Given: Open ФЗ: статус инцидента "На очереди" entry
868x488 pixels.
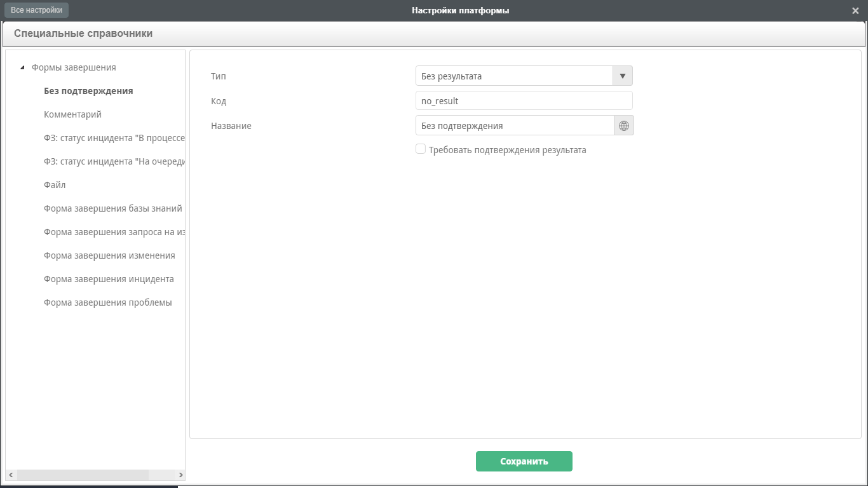Looking at the screenshot, I should [x=114, y=161].
